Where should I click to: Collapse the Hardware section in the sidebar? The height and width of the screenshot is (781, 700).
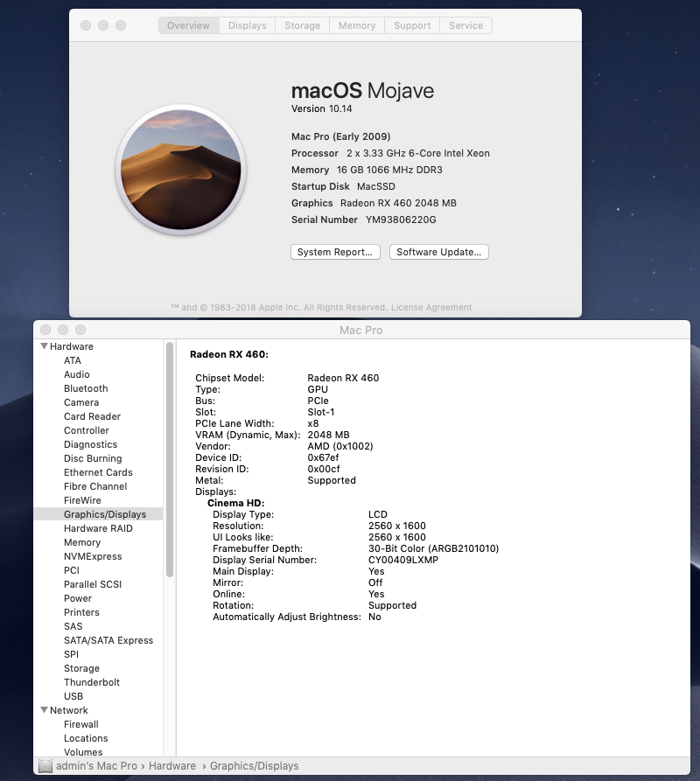click(x=45, y=345)
